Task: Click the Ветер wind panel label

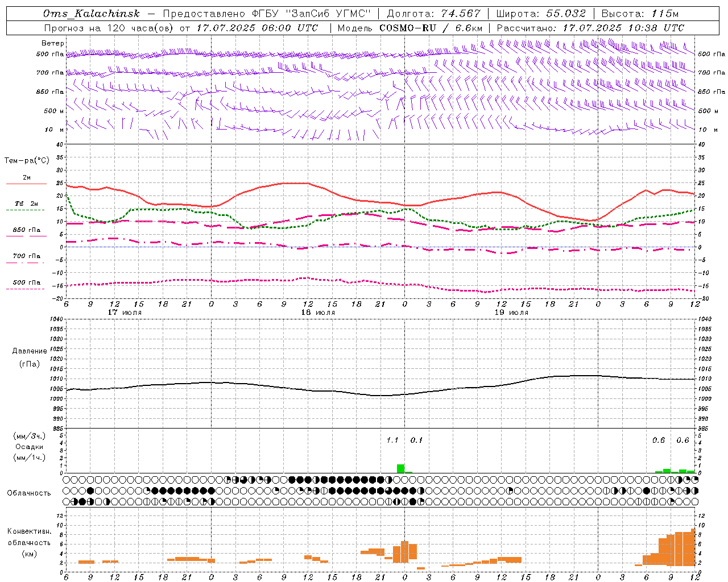Action: [x=53, y=43]
